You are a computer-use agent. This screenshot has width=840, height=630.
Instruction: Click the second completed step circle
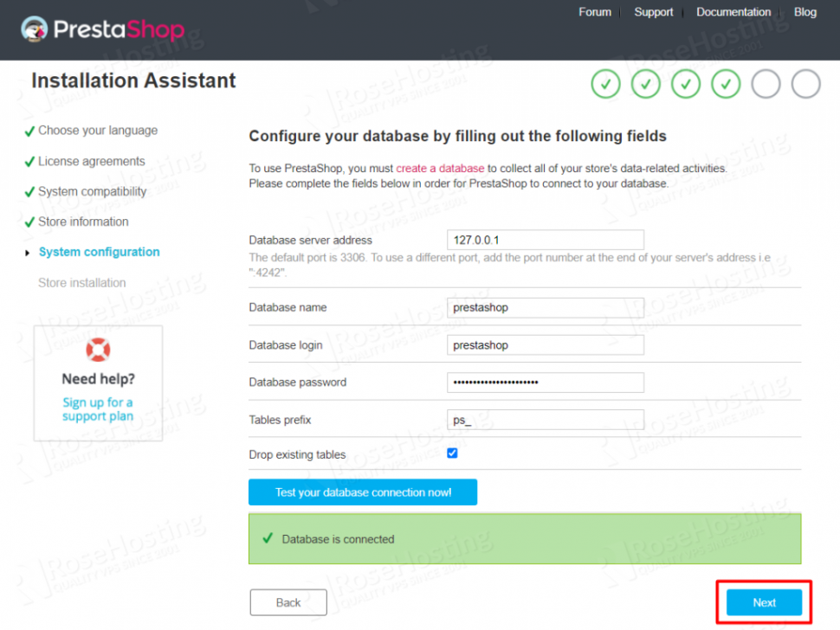645,84
